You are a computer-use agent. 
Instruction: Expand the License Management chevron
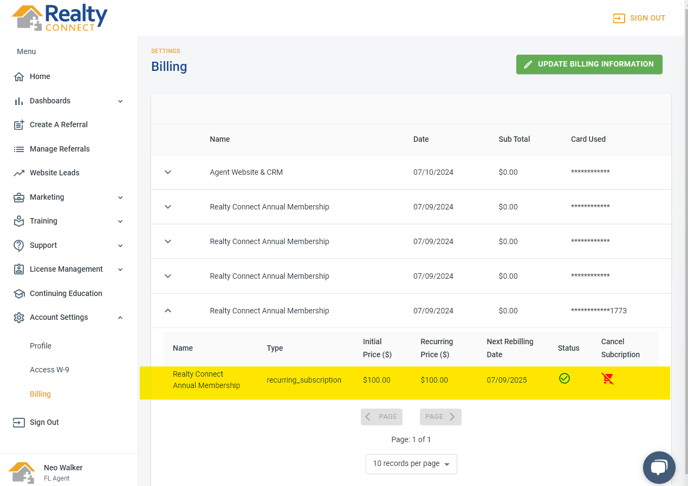pyautogui.click(x=120, y=269)
